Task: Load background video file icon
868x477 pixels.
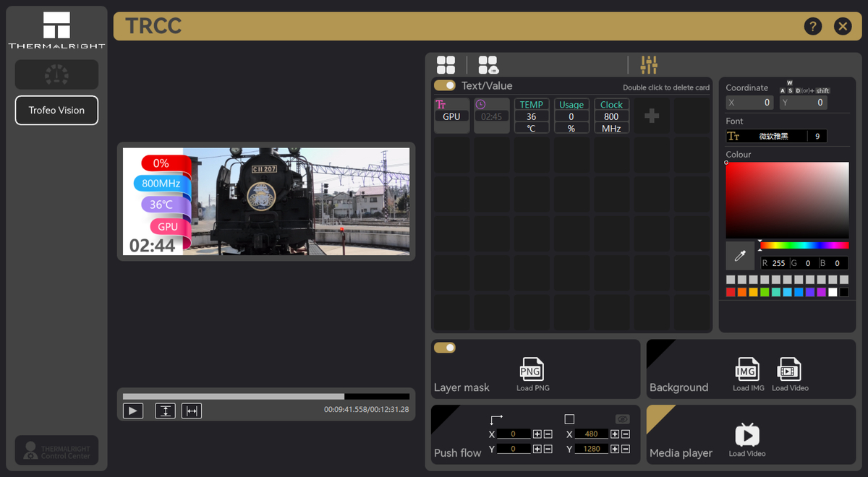Action: click(789, 370)
